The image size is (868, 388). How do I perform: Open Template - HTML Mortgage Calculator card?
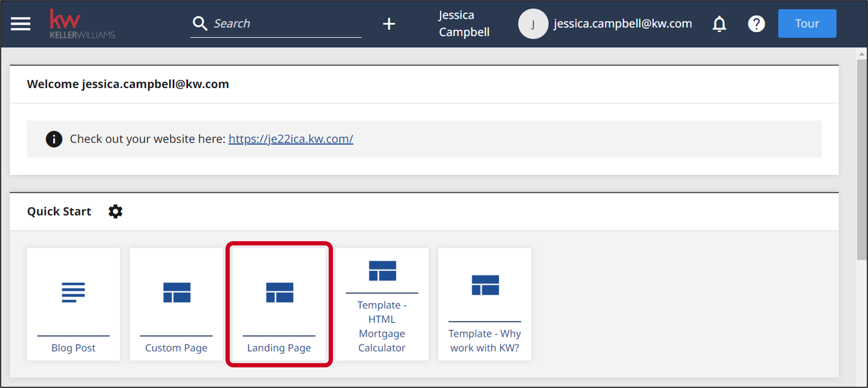382,304
